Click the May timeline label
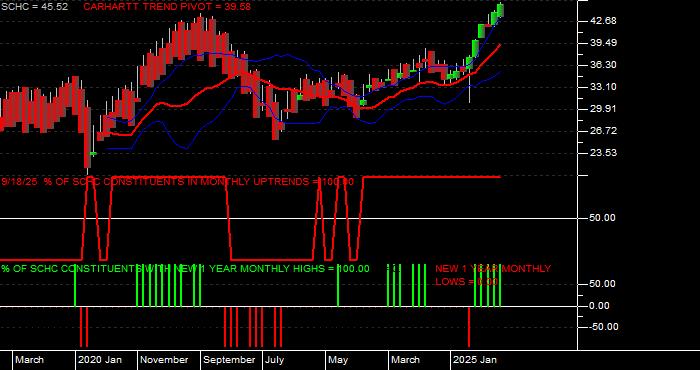This screenshot has height=370, width=700. tap(338, 360)
